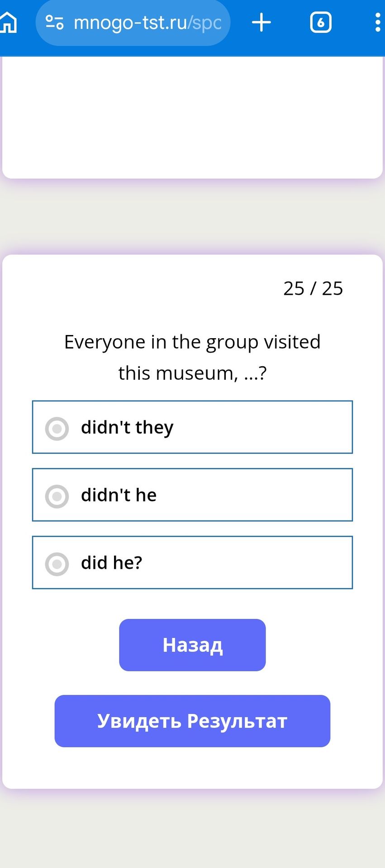Go back with the Назад button
This screenshot has height=868, width=385.
[x=192, y=645]
